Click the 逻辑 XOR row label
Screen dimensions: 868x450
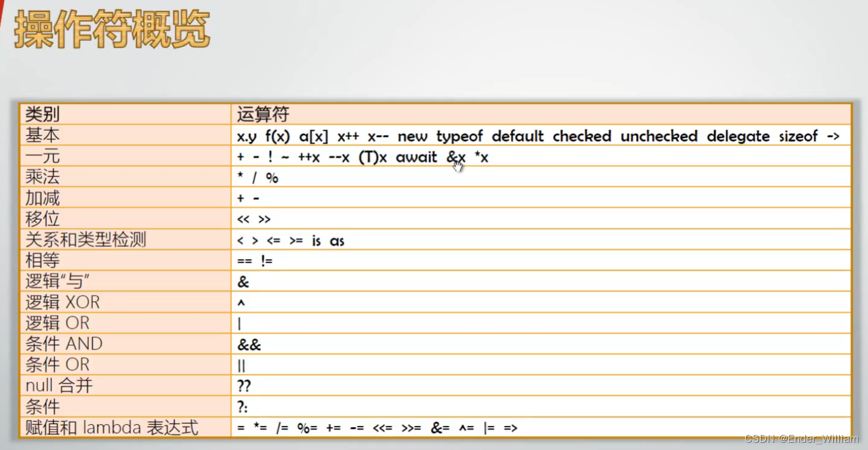click(x=62, y=302)
